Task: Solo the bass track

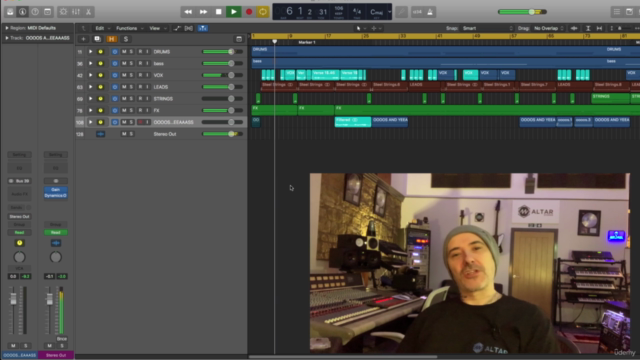Action: pyautogui.click(x=131, y=63)
